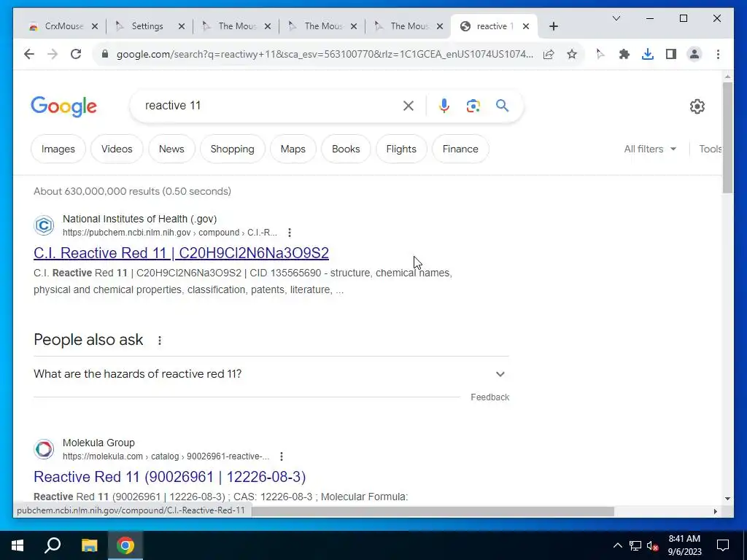Filter results by News

pyautogui.click(x=171, y=149)
